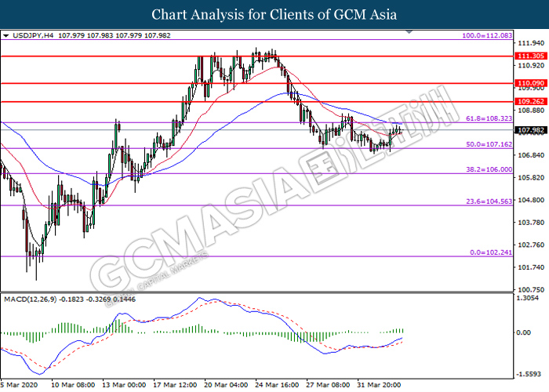Viewport: 549px width, 392px height.
Task: Click the 108.880 price axis value
Action: coord(531,111)
